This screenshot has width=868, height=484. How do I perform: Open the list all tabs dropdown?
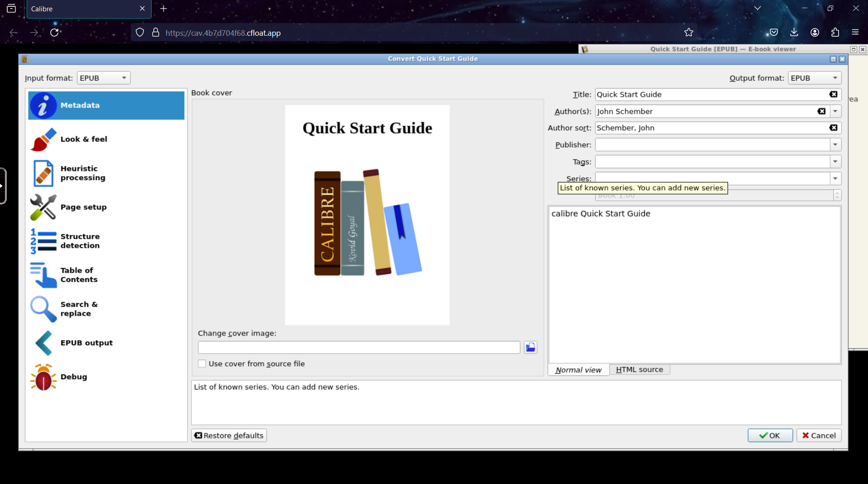tap(758, 8)
